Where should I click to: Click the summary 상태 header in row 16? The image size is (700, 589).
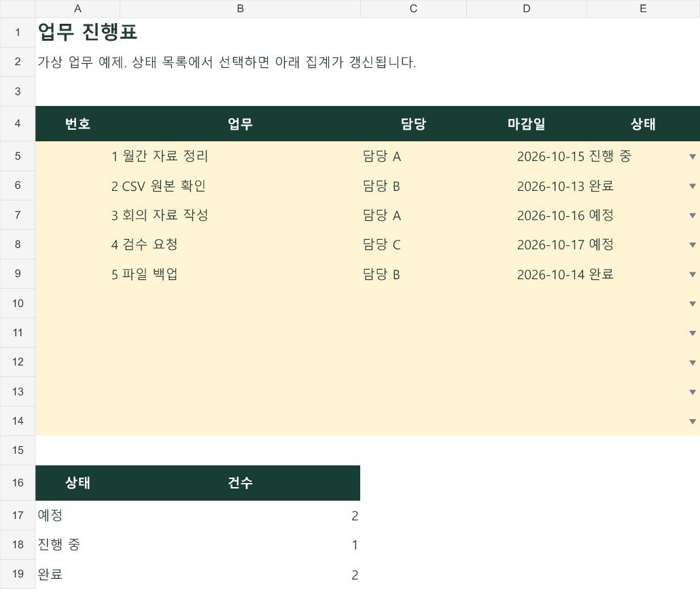tap(77, 483)
